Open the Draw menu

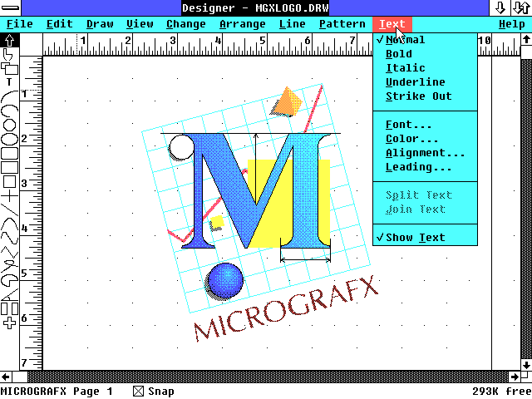click(100, 24)
